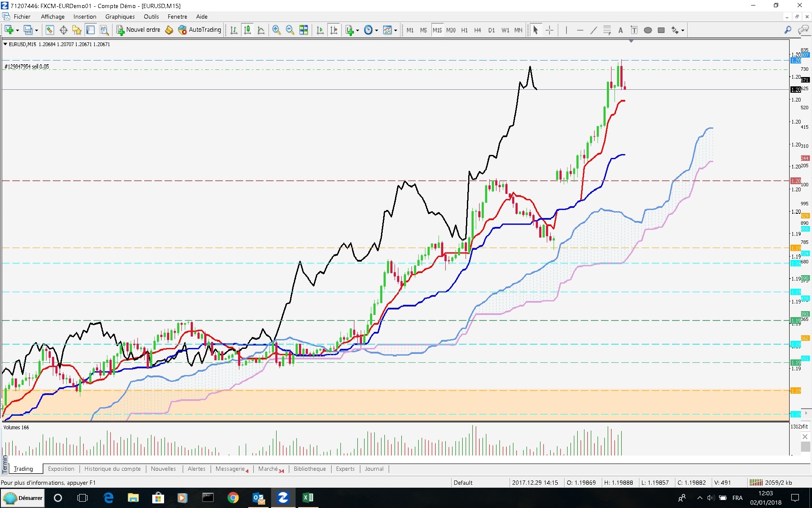
Task: Open Excel from the taskbar
Action: click(308, 498)
